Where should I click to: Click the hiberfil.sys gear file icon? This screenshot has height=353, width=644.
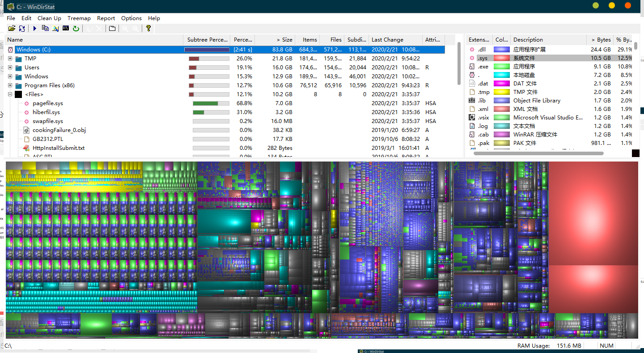[x=26, y=112]
